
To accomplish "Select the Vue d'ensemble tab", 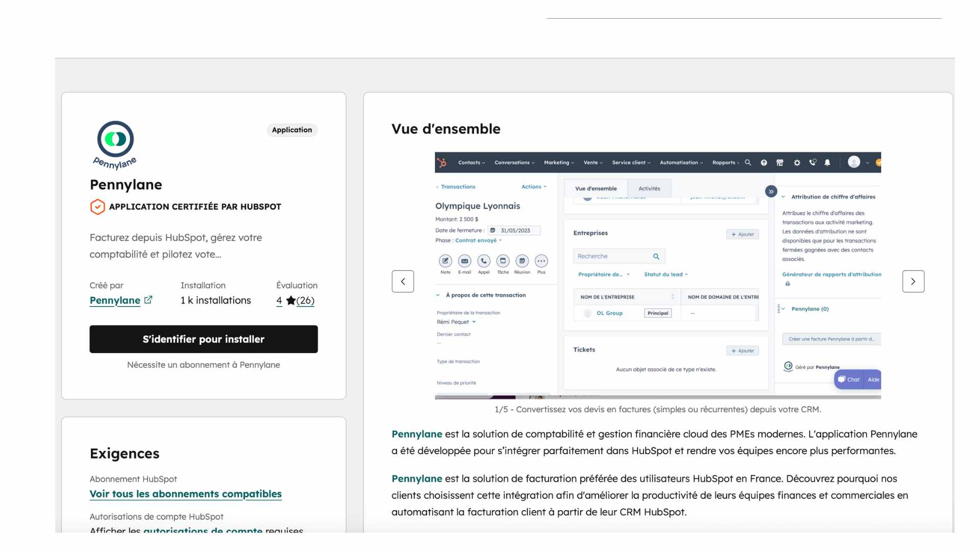I will point(596,189).
